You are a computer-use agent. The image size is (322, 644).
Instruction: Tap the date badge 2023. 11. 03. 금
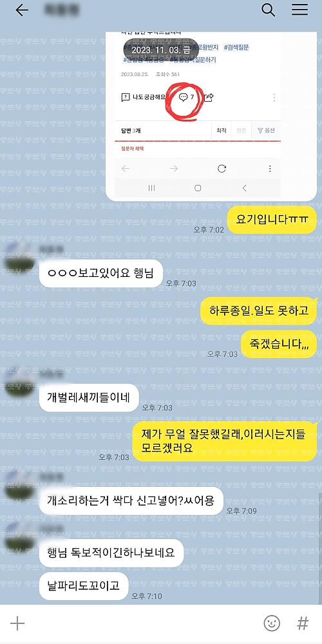click(161, 50)
